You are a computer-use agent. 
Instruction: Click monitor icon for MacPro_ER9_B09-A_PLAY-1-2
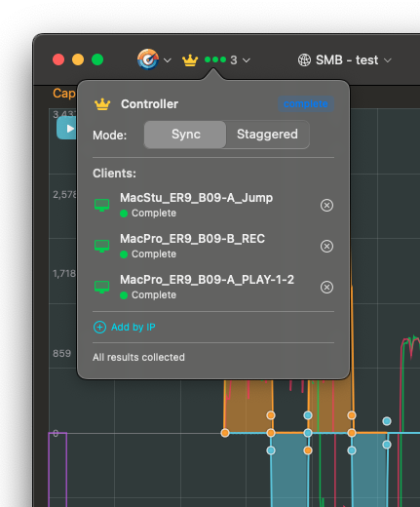tap(101, 288)
